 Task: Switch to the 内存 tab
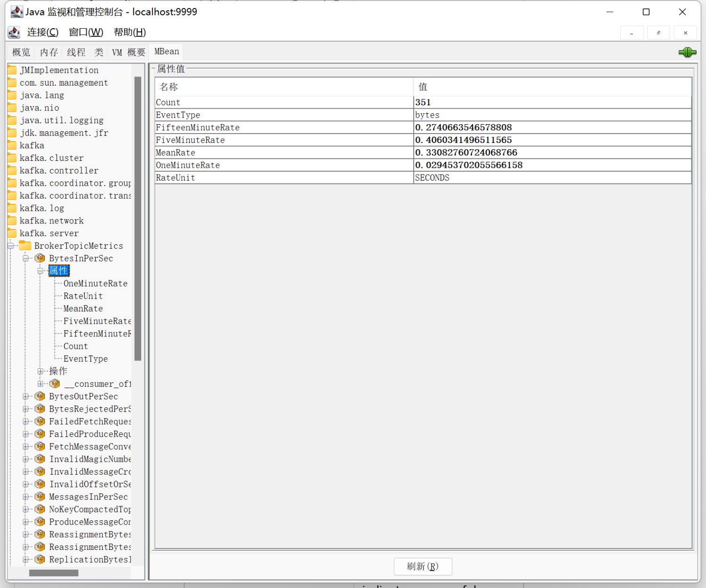49,52
